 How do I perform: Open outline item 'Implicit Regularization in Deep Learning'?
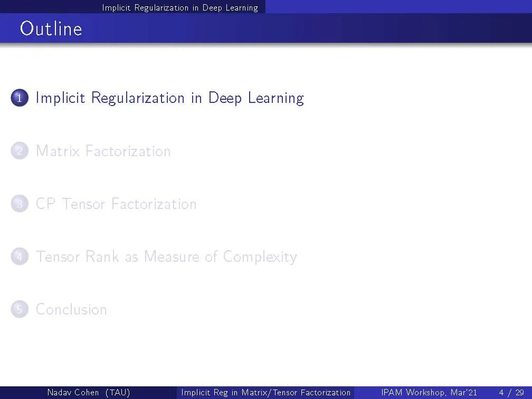[x=169, y=98]
